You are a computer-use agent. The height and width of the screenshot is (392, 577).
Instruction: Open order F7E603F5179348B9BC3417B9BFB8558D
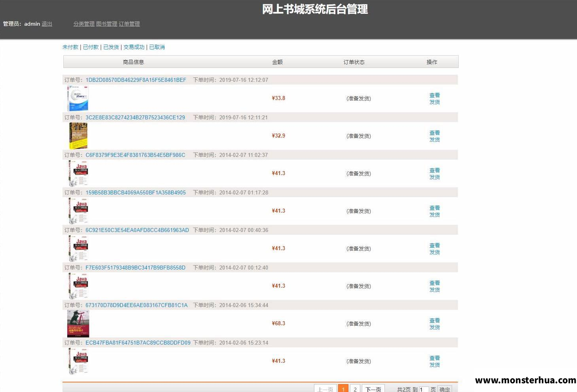[x=135, y=268]
